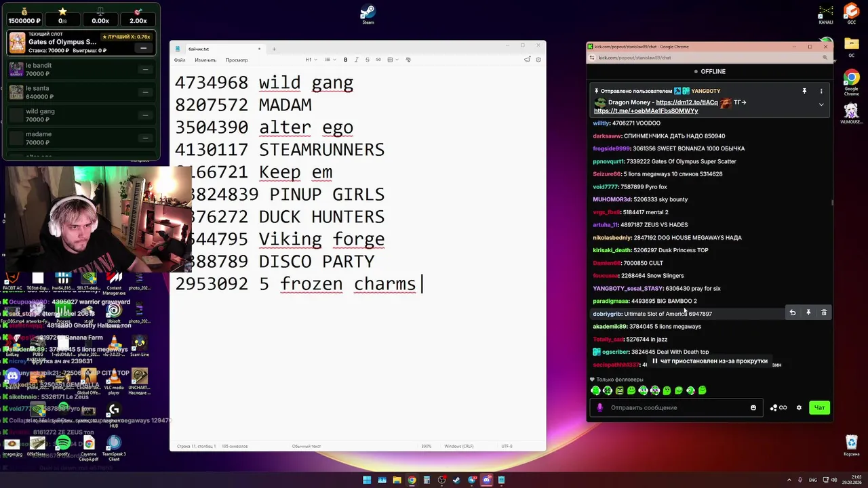Toggle bold formatting in Notepad toolbar

(345, 60)
